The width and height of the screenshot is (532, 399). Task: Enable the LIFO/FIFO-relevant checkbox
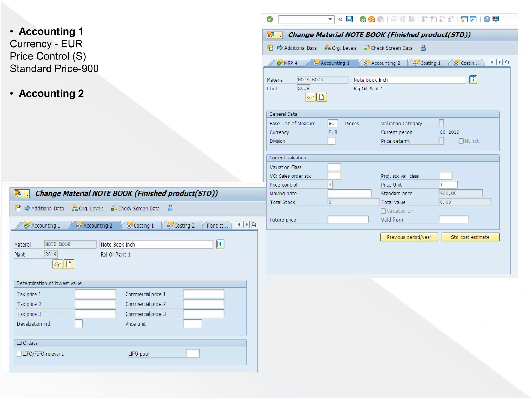[x=19, y=354]
